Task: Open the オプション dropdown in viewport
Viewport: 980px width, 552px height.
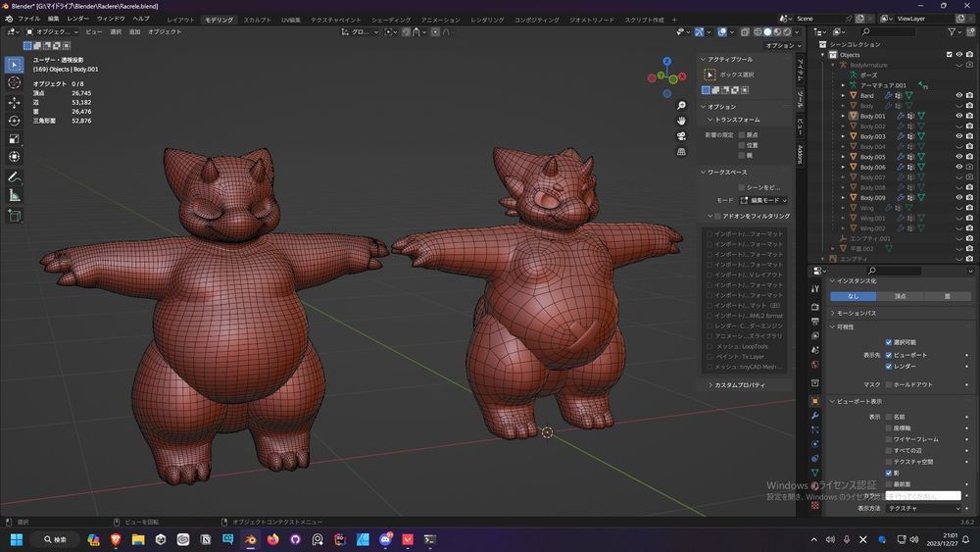Action: 784,46
